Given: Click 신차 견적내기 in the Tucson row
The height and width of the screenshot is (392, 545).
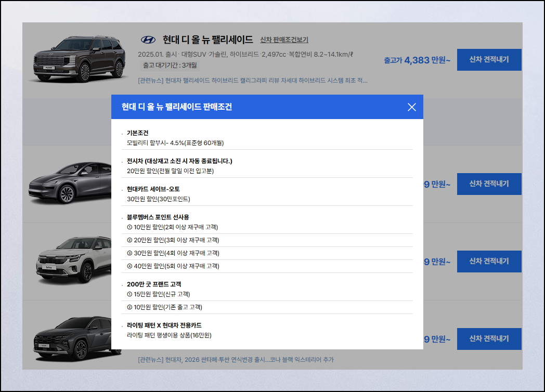Looking at the screenshot, I should coord(489,339).
